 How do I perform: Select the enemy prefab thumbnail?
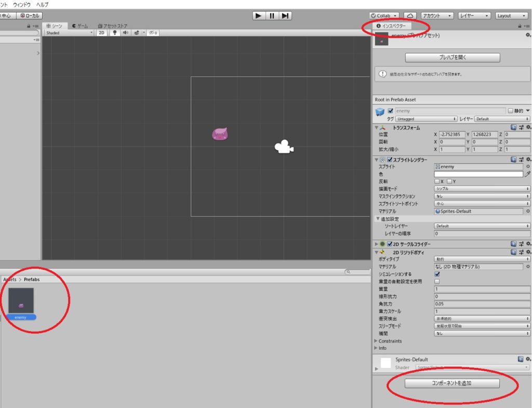(x=21, y=301)
